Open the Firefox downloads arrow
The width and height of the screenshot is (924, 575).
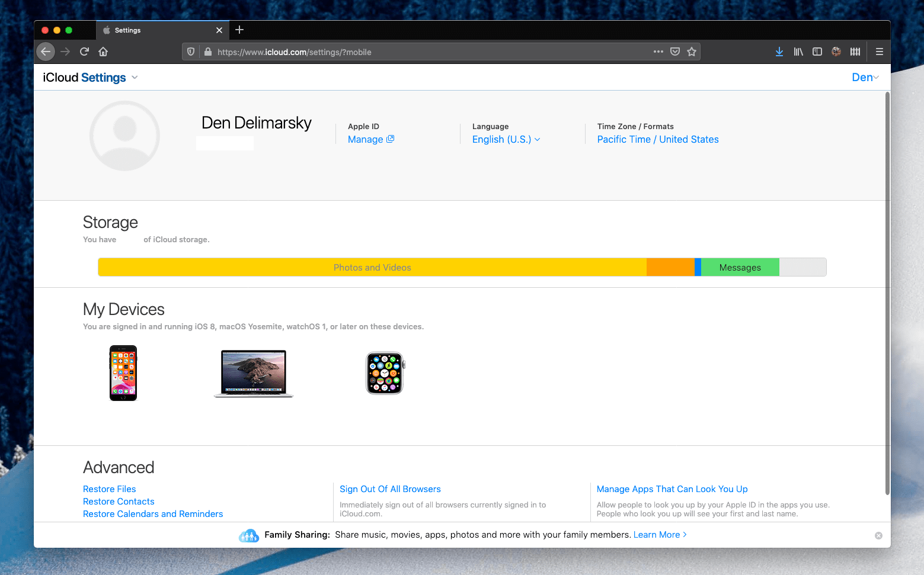tap(779, 52)
